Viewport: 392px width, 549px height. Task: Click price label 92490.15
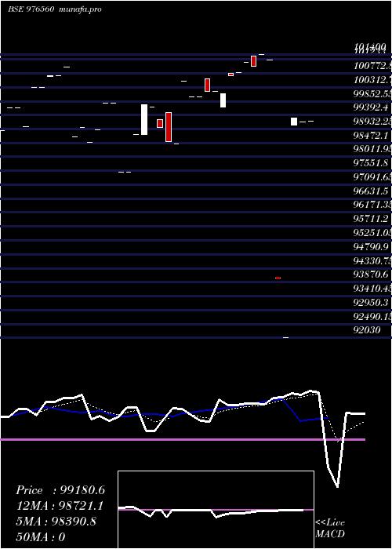pyautogui.click(x=372, y=317)
